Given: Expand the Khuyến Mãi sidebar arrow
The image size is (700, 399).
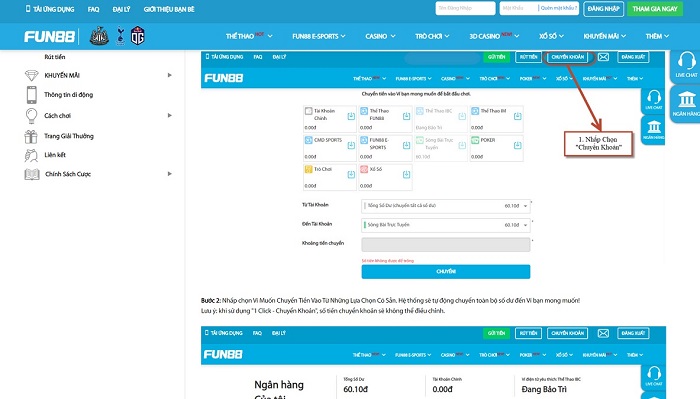Looking at the screenshot, I should pos(170,75).
